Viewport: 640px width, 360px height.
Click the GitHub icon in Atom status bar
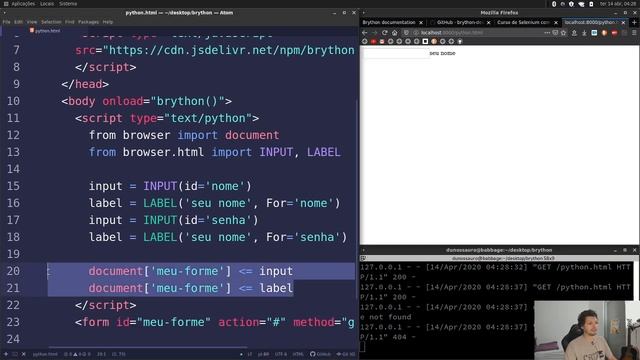pos(320,354)
